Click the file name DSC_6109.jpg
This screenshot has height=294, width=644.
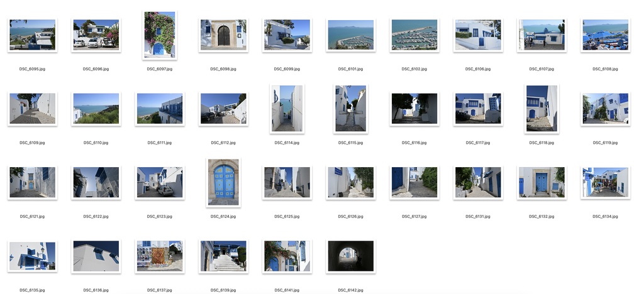[x=33, y=143]
